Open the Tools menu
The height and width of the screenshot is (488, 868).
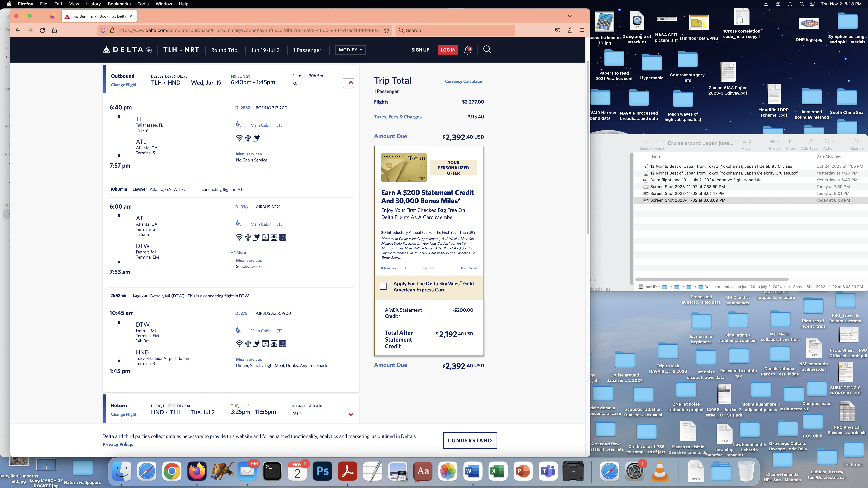(x=143, y=4)
